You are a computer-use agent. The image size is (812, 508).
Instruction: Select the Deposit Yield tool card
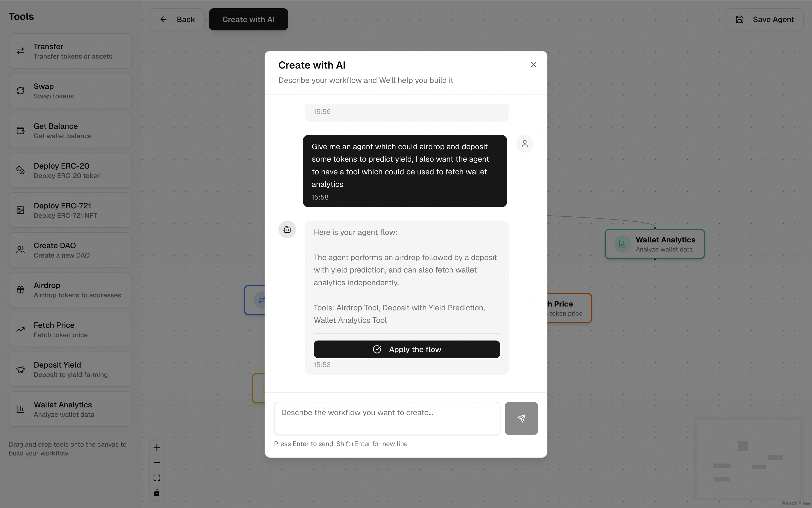[x=70, y=369]
